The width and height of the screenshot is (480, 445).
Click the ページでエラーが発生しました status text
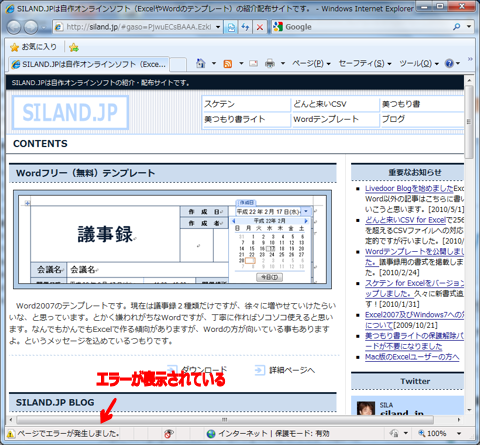(68, 434)
